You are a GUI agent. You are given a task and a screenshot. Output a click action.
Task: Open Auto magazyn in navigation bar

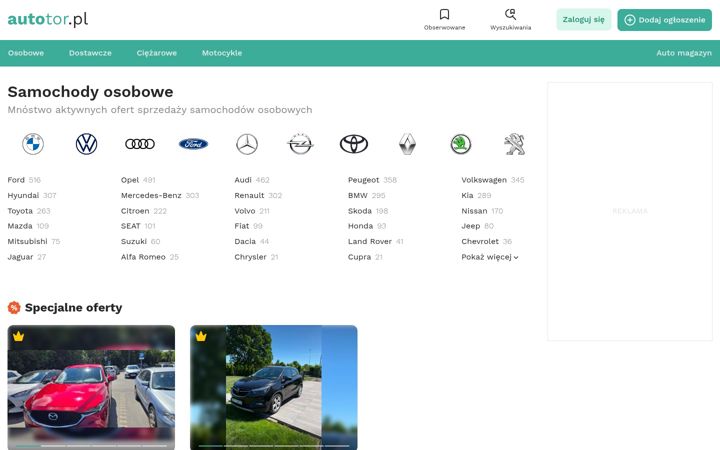click(x=684, y=53)
